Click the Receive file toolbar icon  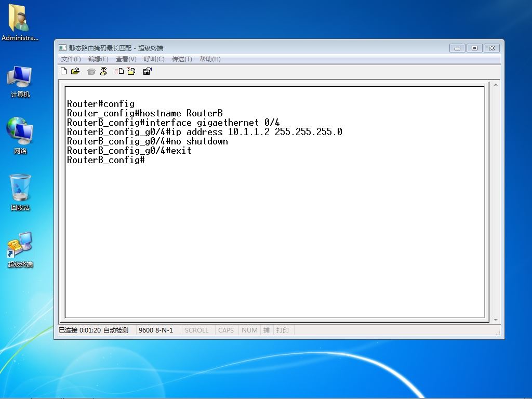click(131, 71)
